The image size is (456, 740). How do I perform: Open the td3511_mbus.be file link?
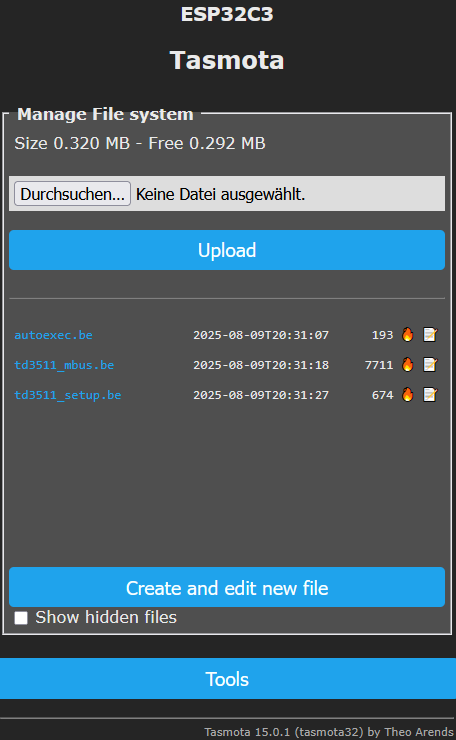tap(64, 365)
